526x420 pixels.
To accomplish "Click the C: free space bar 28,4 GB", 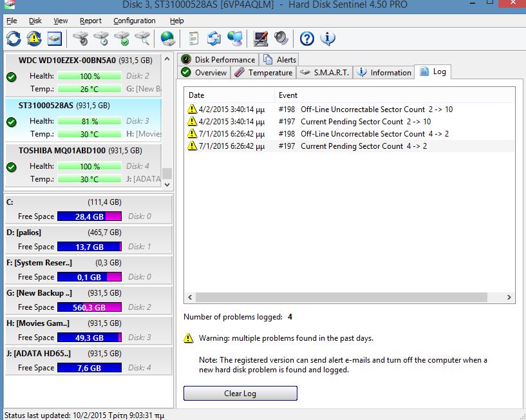I will click(x=89, y=216).
